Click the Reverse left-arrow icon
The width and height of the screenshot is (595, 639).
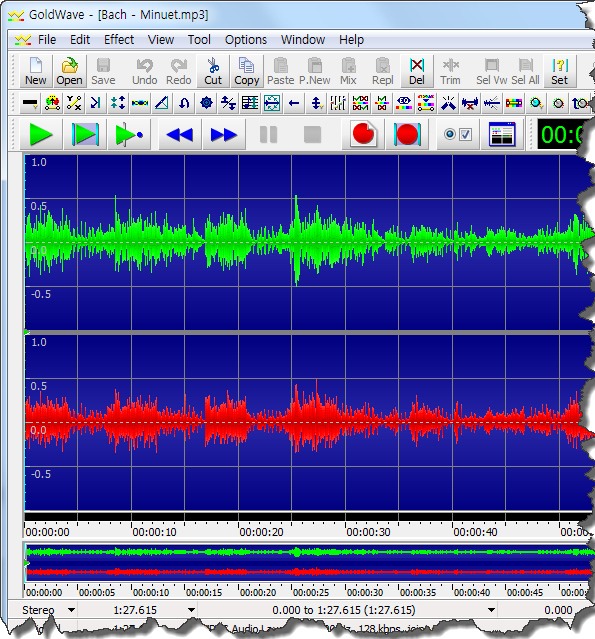[x=294, y=103]
